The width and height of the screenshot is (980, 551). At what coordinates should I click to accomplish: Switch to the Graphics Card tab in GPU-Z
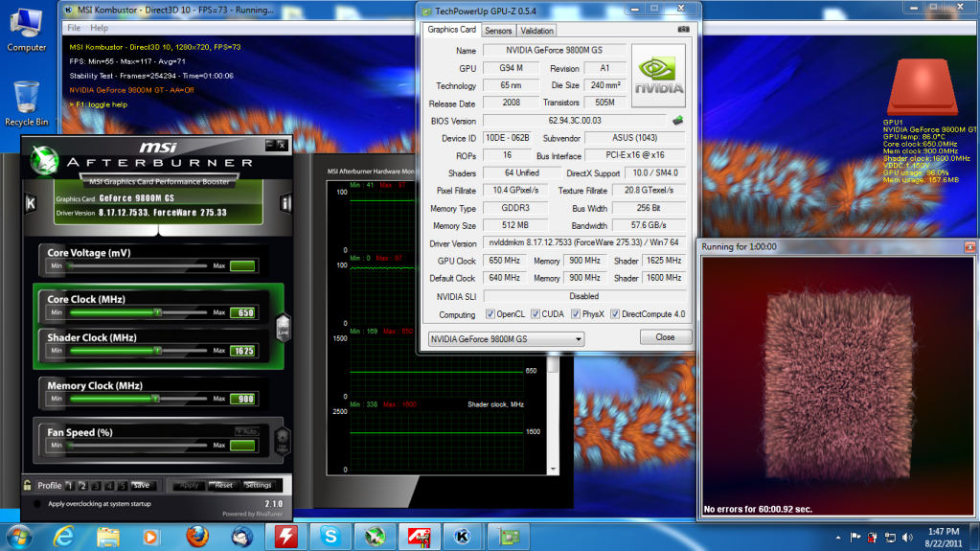pyautogui.click(x=451, y=30)
